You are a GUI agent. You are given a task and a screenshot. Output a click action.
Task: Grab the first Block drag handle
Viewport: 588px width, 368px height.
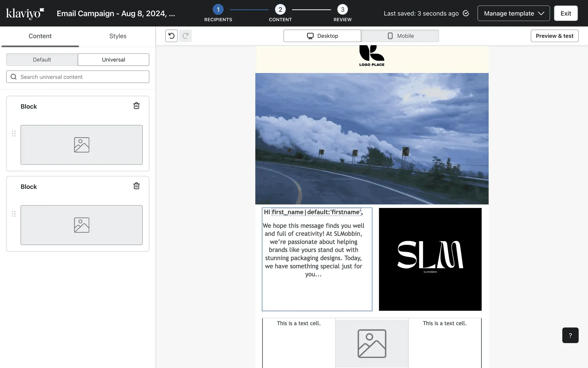(14, 134)
